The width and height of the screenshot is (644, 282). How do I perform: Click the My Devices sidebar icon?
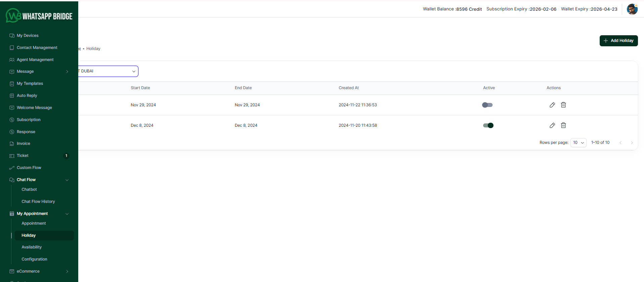tap(12, 36)
